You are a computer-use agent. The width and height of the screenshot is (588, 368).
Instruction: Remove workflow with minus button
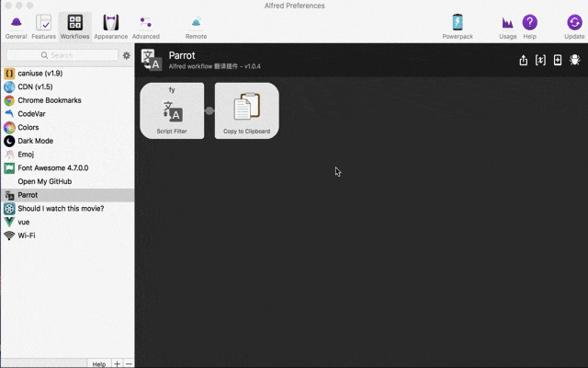click(129, 364)
